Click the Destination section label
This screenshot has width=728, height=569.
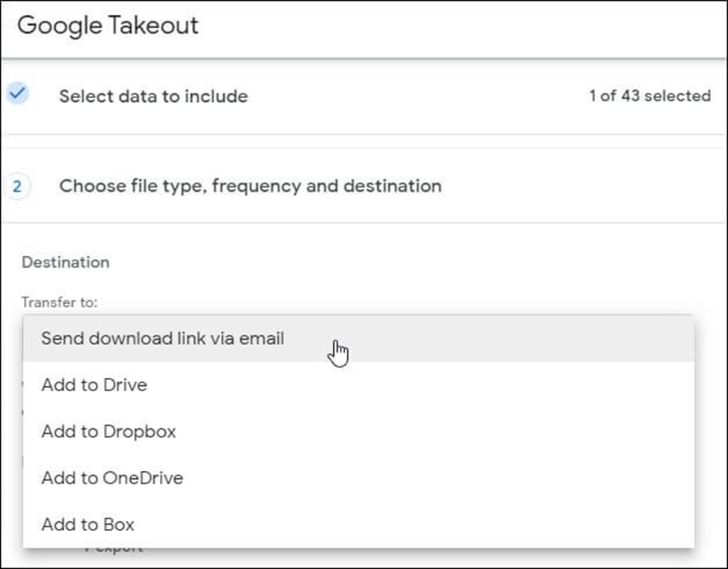(x=65, y=262)
